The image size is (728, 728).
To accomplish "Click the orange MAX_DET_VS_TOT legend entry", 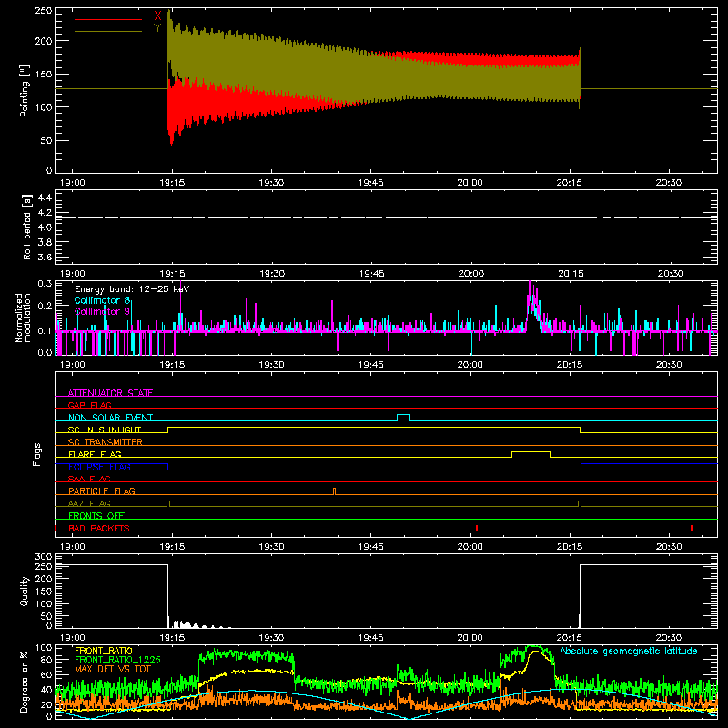I will coord(113,669).
